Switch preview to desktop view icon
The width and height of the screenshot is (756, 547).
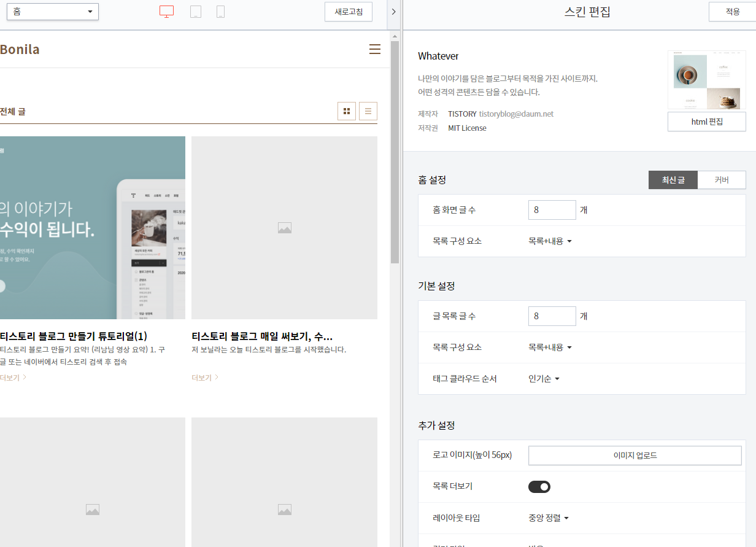(166, 12)
